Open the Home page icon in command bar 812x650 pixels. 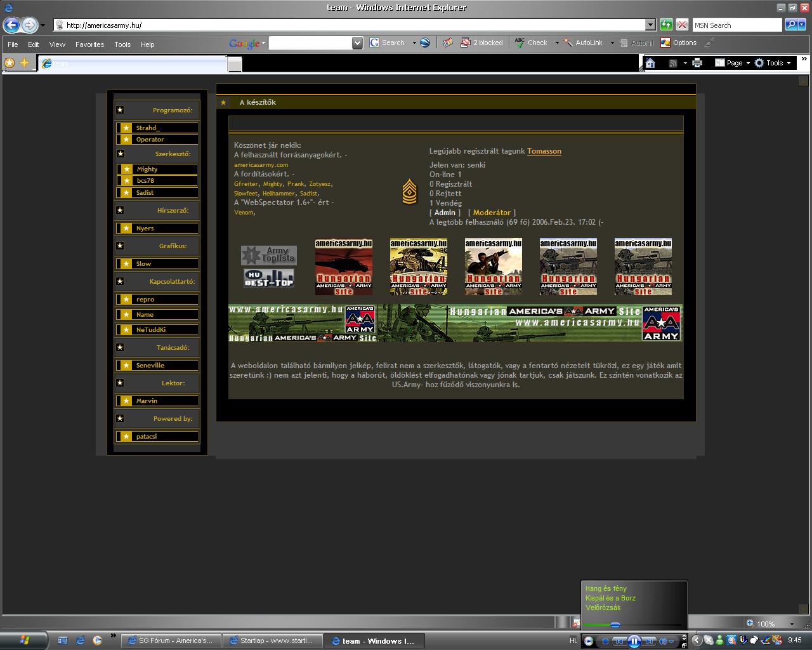point(650,63)
